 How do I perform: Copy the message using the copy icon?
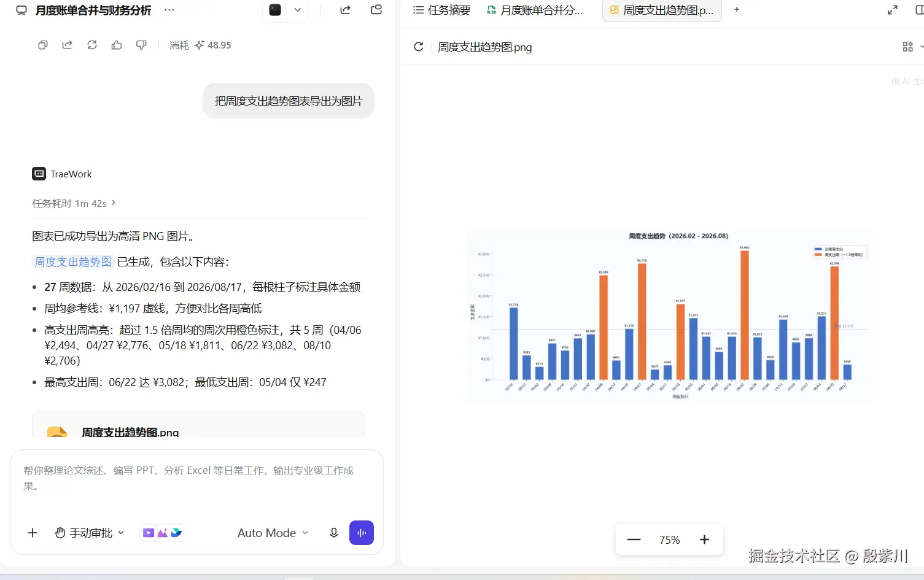[43, 45]
